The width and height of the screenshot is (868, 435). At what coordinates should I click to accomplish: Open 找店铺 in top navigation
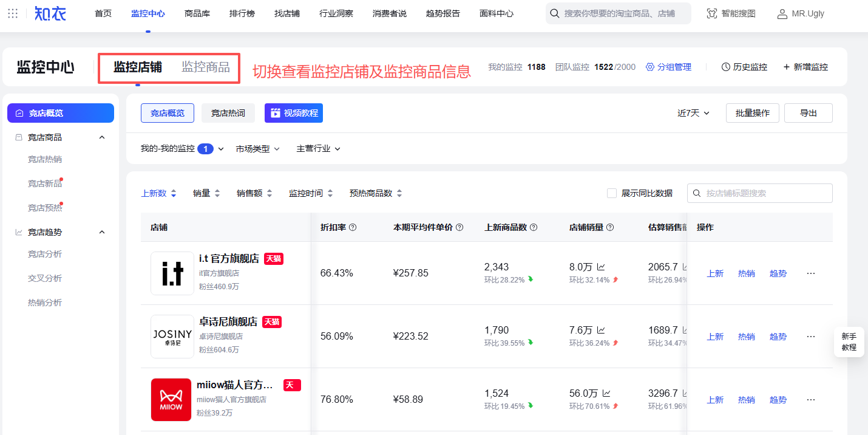[287, 13]
